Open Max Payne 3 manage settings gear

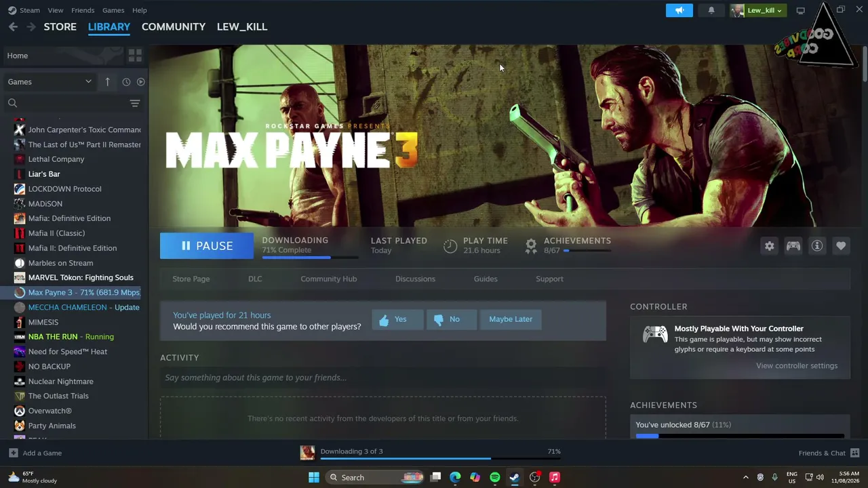click(x=769, y=246)
